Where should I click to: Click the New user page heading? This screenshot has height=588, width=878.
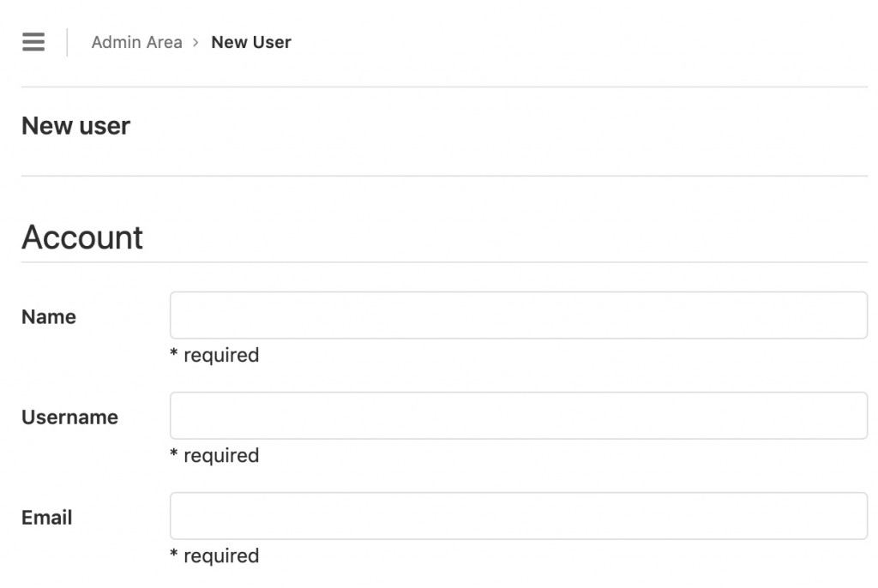click(x=75, y=126)
